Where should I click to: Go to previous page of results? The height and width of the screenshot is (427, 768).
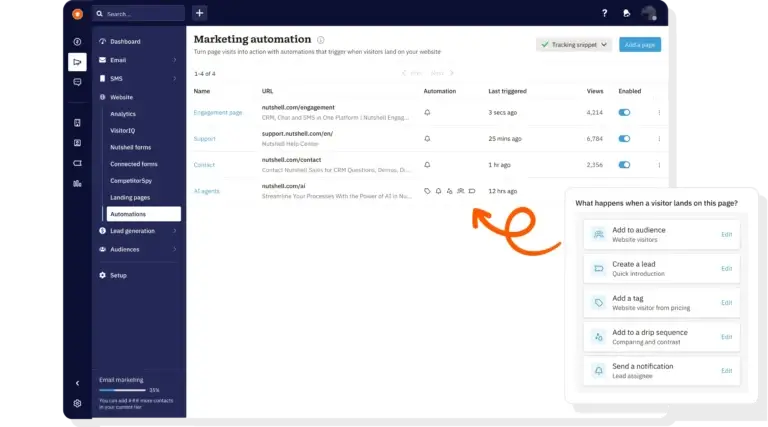[x=412, y=73]
